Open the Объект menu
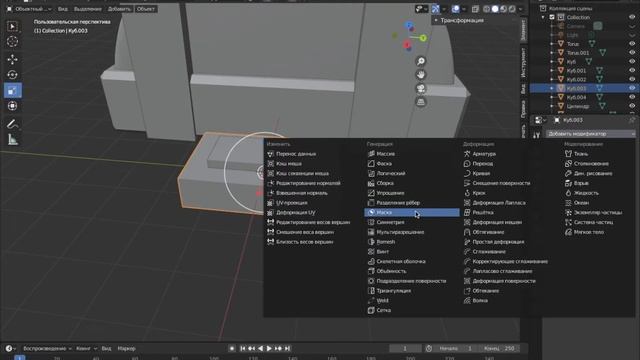640x360 pixels. 145,9
